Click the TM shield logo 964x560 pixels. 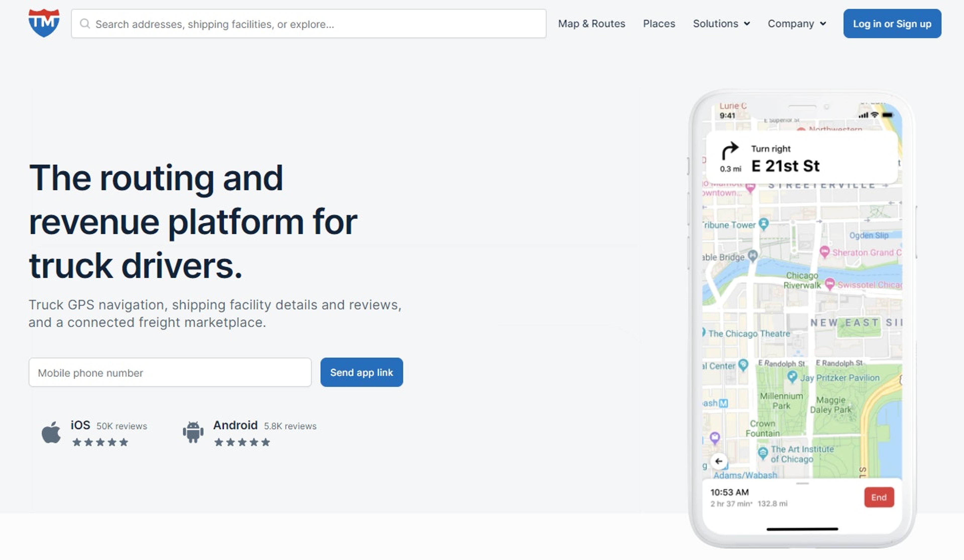pos(44,23)
